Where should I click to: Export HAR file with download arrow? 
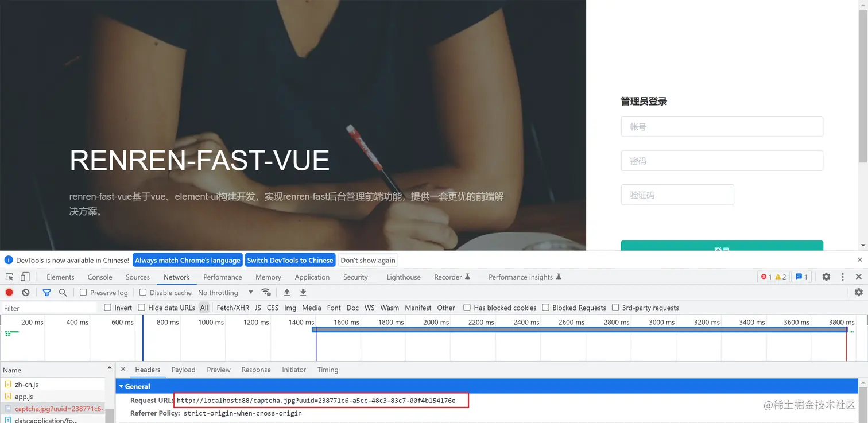point(303,292)
